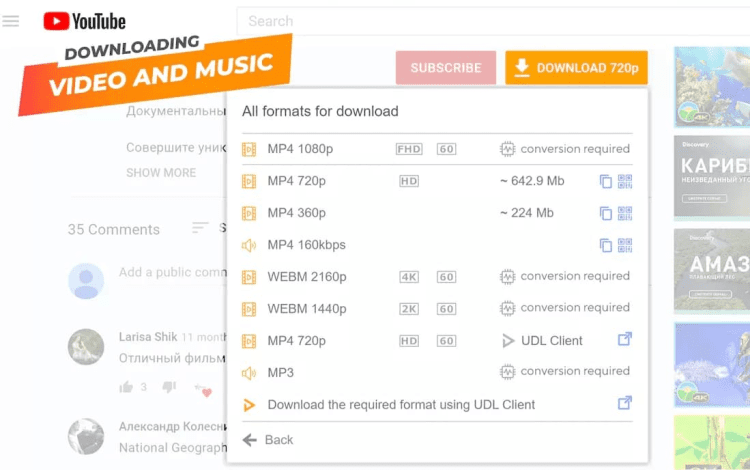Open the YouTube hamburger menu
The image size is (750, 470).
pyautogui.click(x=11, y=21)
